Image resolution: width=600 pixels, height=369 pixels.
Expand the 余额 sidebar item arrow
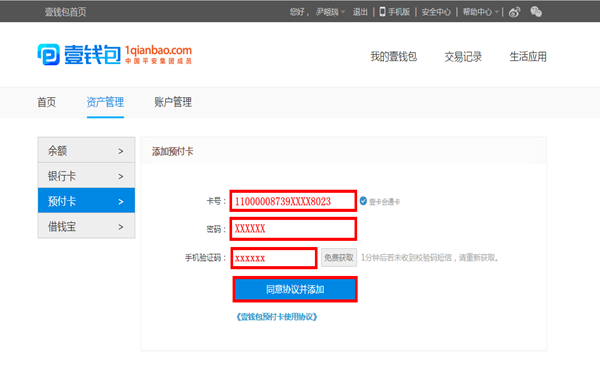click(x=121, y=151)
